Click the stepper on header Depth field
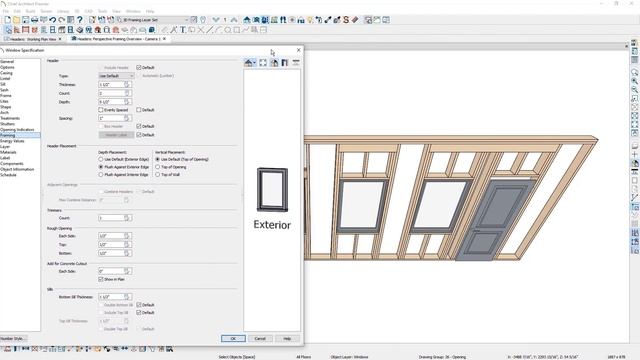Image resolution: width=640 pixels, height=360 pixels. pos(128,102)
